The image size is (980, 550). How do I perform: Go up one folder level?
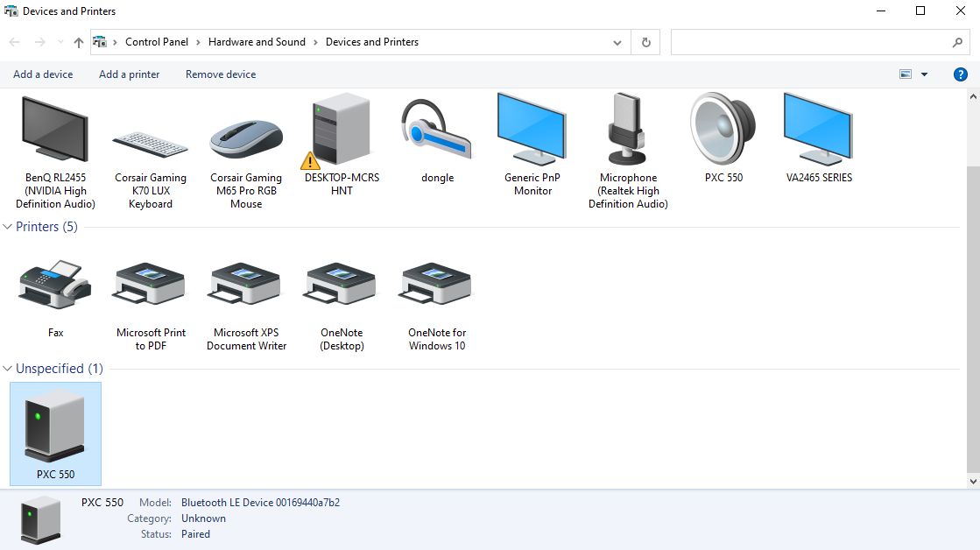[x=78, y=43]
